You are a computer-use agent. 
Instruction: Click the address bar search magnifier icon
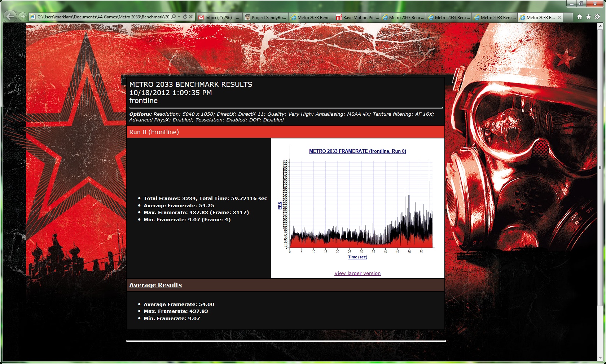pyautogui.click(x=174, y=17)
